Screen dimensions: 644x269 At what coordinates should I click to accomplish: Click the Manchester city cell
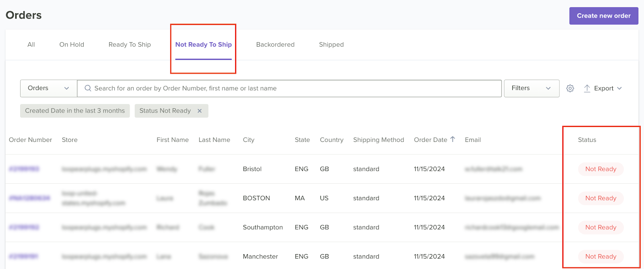coord(260,257)
